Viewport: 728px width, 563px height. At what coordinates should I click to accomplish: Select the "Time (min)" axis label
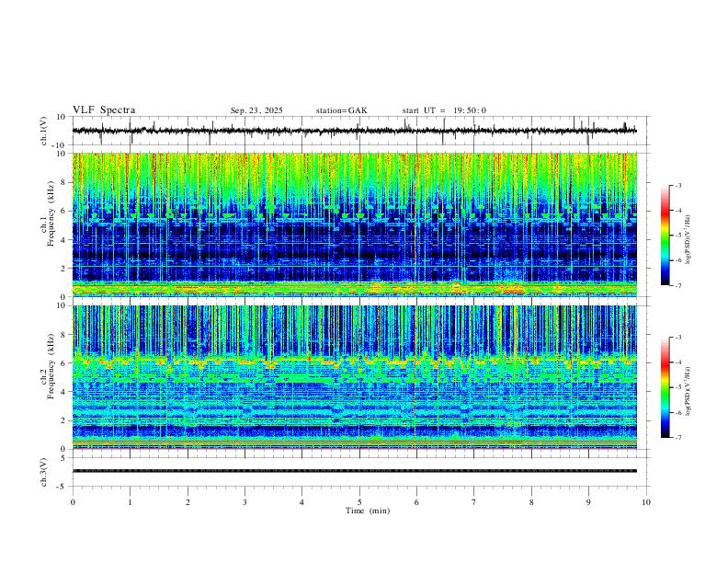pyautogui.click(x=368, y=511)
